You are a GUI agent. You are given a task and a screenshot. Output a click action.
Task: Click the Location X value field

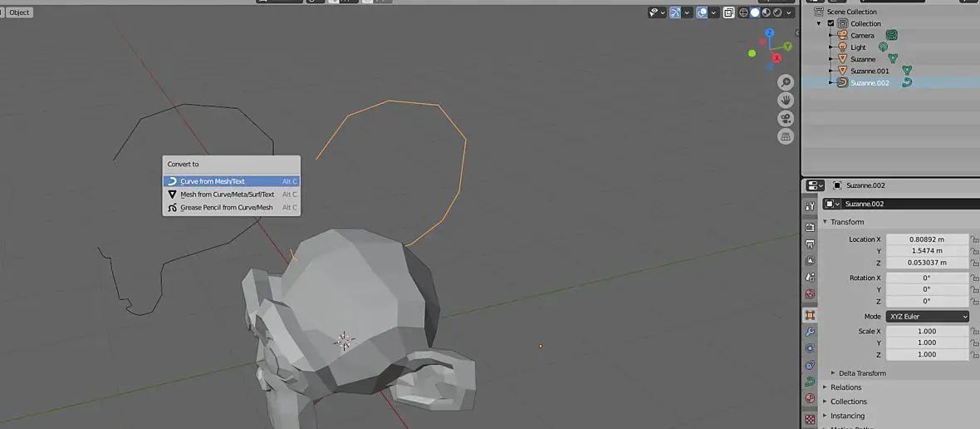click(927, 239)
